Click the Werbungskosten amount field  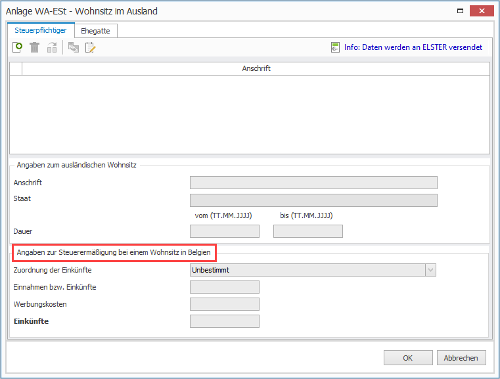coord(225,304)
